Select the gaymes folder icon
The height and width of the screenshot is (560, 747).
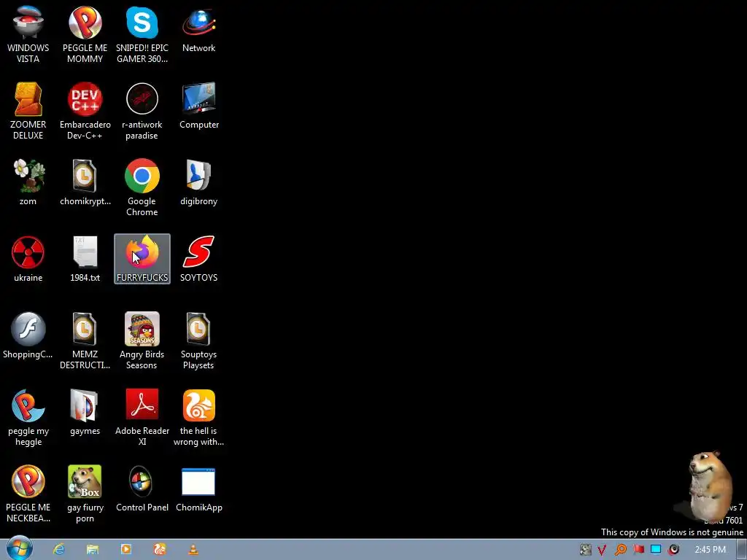click(x=85, y=412)
